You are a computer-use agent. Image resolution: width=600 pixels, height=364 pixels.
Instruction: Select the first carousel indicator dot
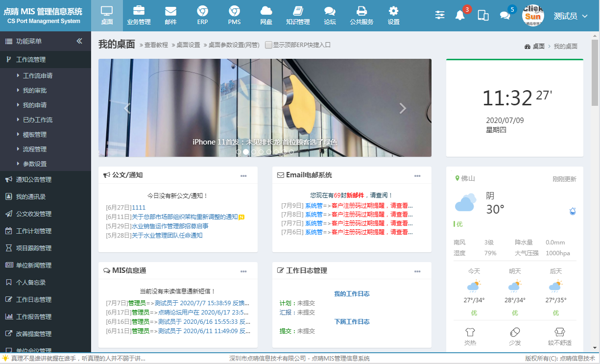point(239,152)
